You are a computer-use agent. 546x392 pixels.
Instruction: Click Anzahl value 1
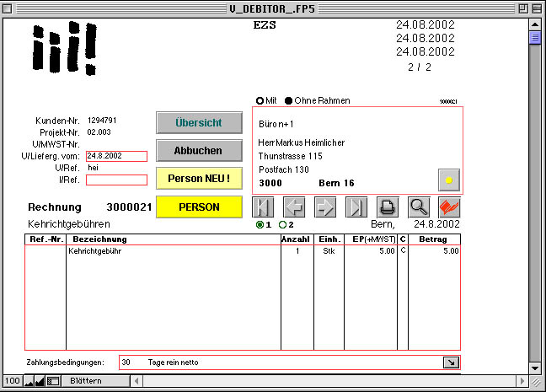[297, 251]
